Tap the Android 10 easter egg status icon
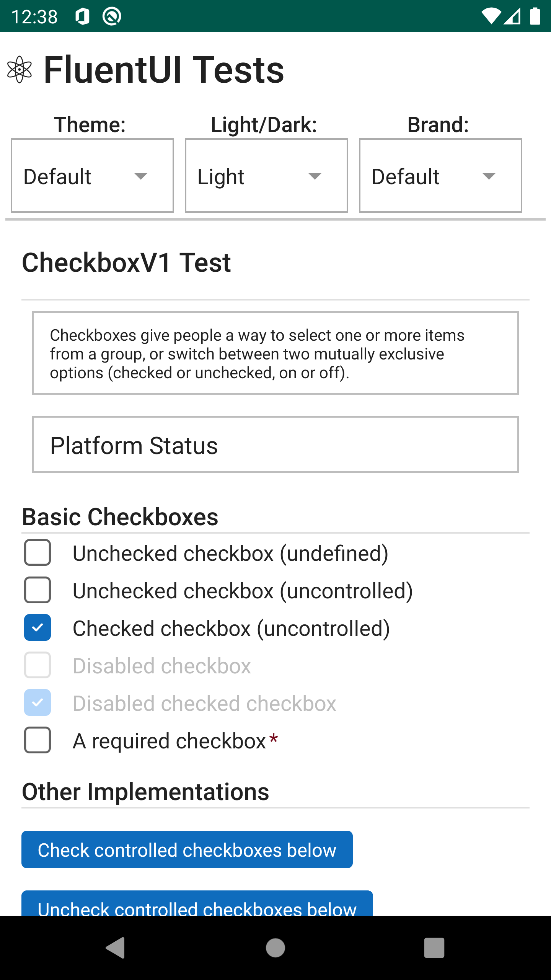This screenshot has width=551, height=980. [111, 16]
